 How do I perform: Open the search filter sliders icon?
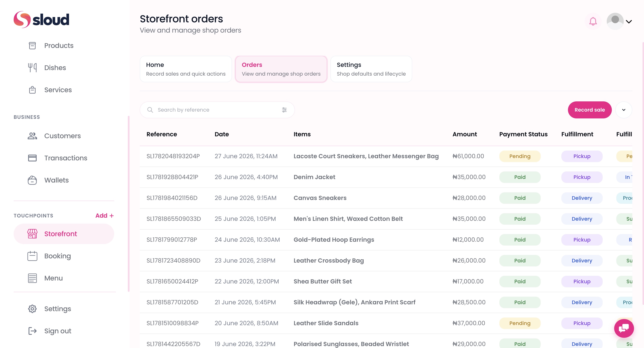pyautogui.click(x=284, y=110)
